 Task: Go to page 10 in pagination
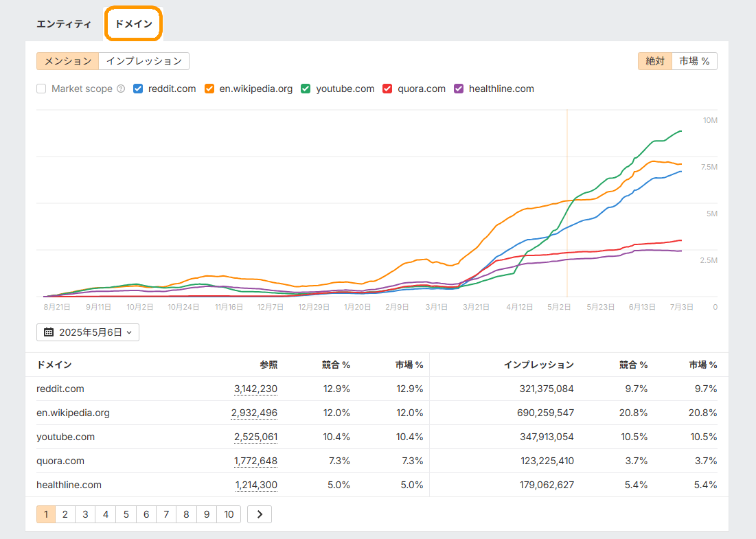click(x=229, y=514)
